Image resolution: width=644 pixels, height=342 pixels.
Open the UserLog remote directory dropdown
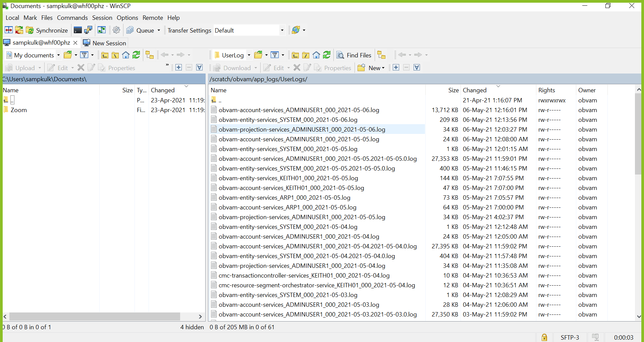click(249, 55)
